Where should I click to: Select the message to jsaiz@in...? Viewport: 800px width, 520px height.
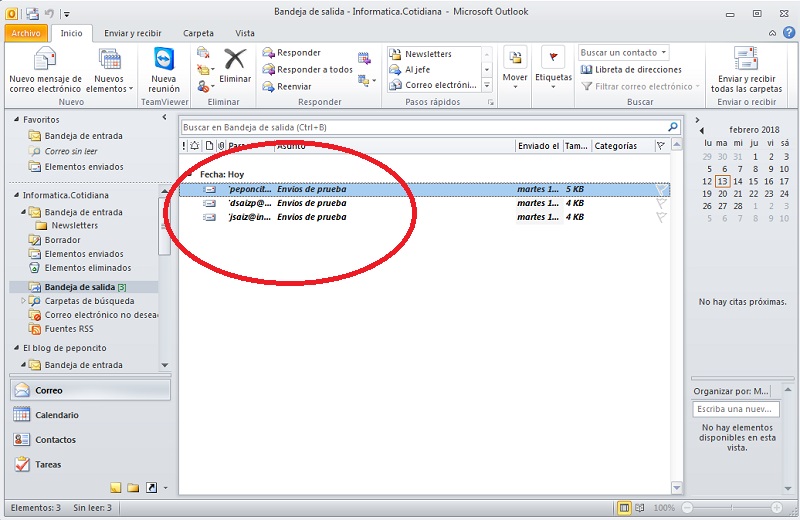tap(424, 217)
